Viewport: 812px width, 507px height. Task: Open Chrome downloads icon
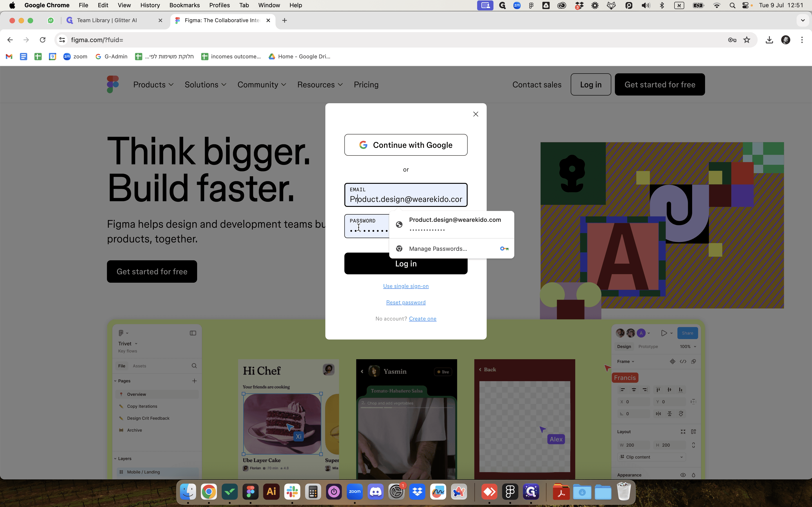pos(769,40)
